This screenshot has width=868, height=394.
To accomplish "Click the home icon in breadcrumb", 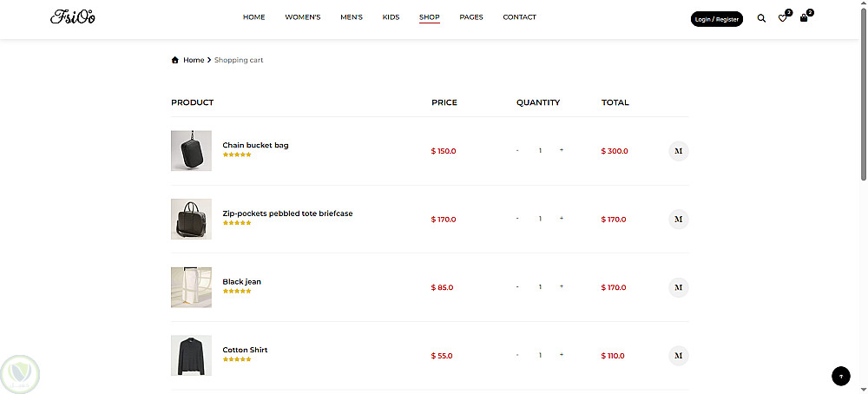I will click(175, 60).
